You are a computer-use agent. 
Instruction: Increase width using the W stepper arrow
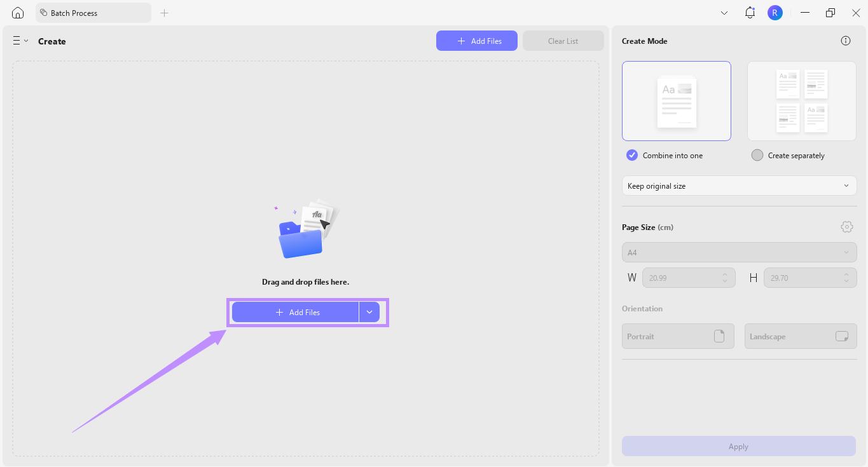pyautogui.click(x=724, y=274)
